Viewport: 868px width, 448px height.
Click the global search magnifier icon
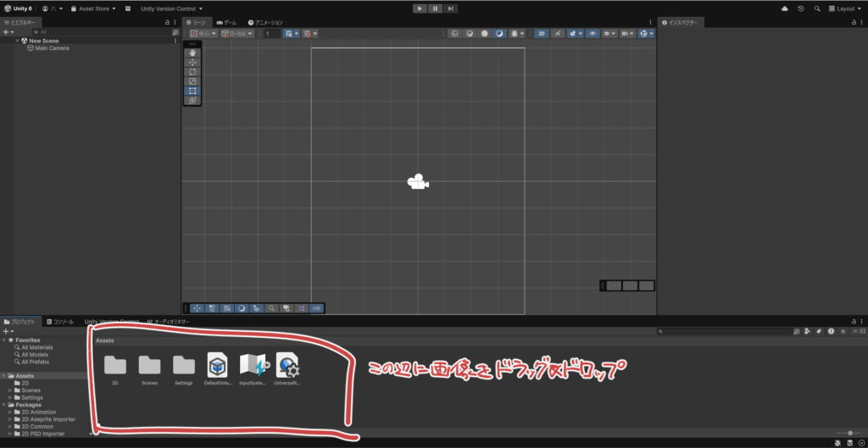tap(817, 8)
